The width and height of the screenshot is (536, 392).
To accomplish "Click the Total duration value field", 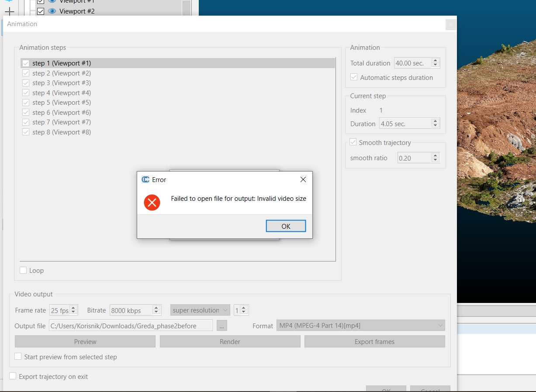I will tap(413, 63).
